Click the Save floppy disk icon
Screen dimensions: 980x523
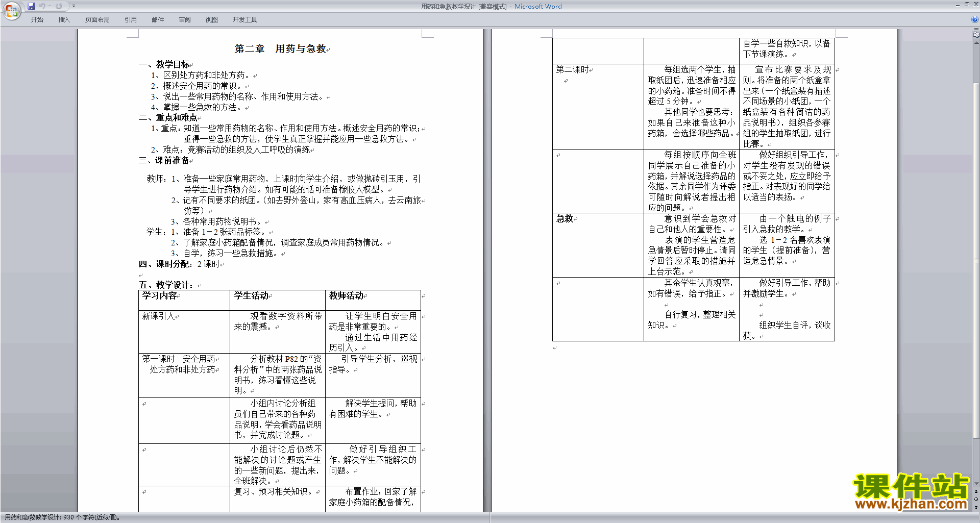[31, 6]
